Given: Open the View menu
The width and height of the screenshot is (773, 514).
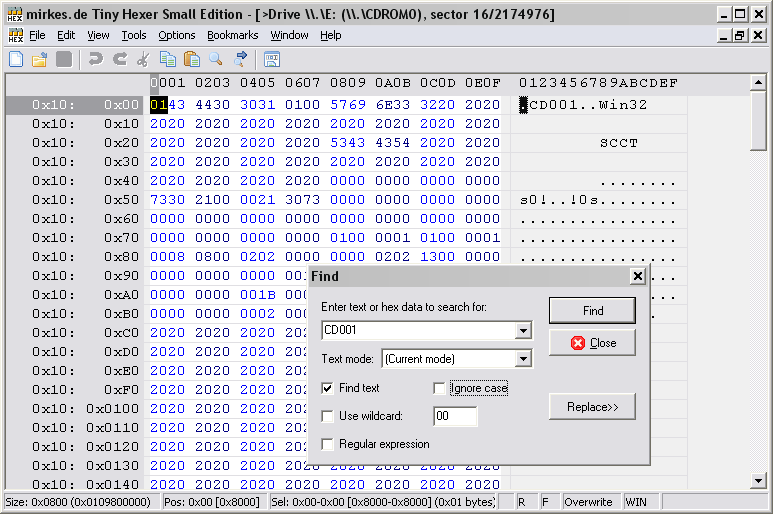Looking at the screenshot, I should 98,35.
